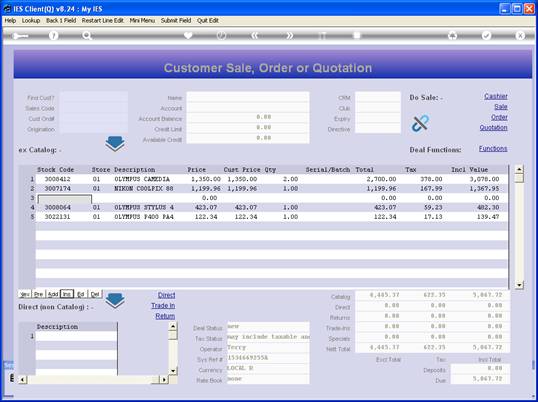Open the Deal Functions link

pos(493,149)
